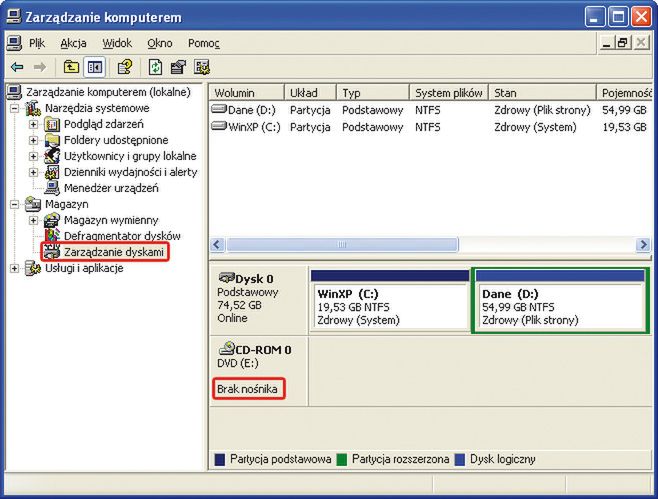Click the console icon in the menu bar
The width and height of the screenshot is (658, 499).
[x=14, y=43]
